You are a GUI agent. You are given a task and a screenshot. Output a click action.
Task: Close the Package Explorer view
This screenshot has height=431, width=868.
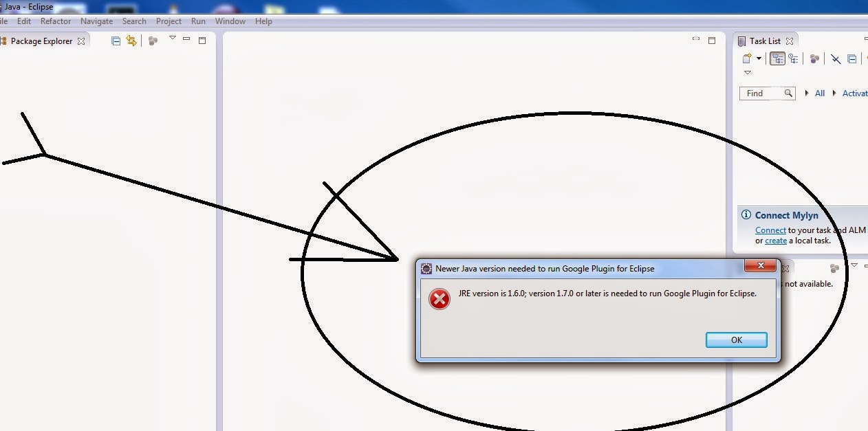point(81,41)
